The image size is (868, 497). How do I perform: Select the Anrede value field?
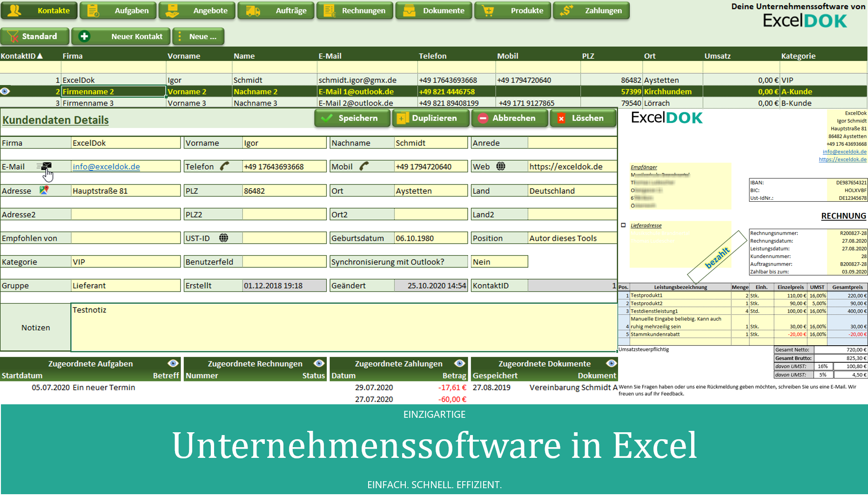click(572, 143)
